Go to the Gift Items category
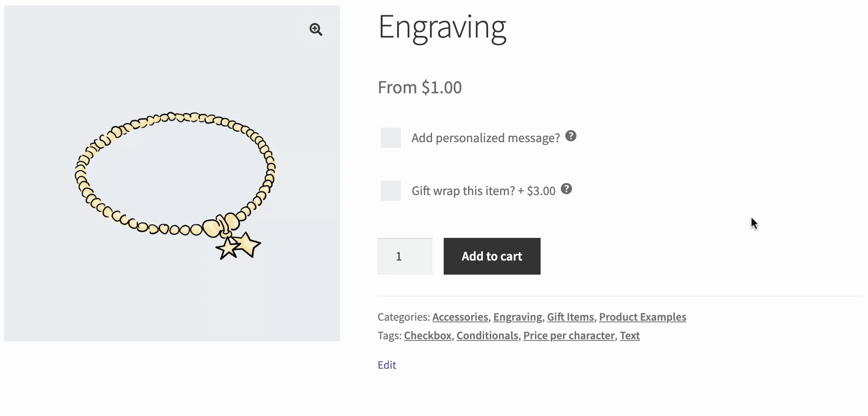The width and height of the screenshot is (868, 416). pos(570,317)
